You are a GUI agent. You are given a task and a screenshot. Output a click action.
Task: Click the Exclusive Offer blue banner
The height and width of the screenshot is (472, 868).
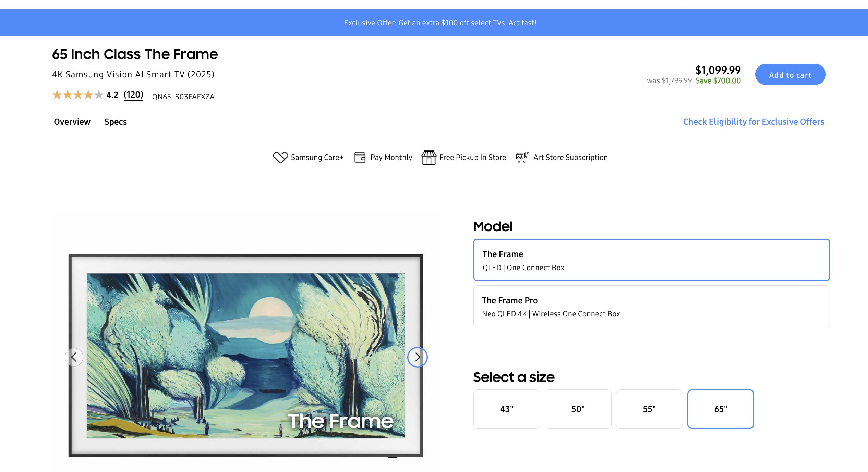[x=440, y=23]
